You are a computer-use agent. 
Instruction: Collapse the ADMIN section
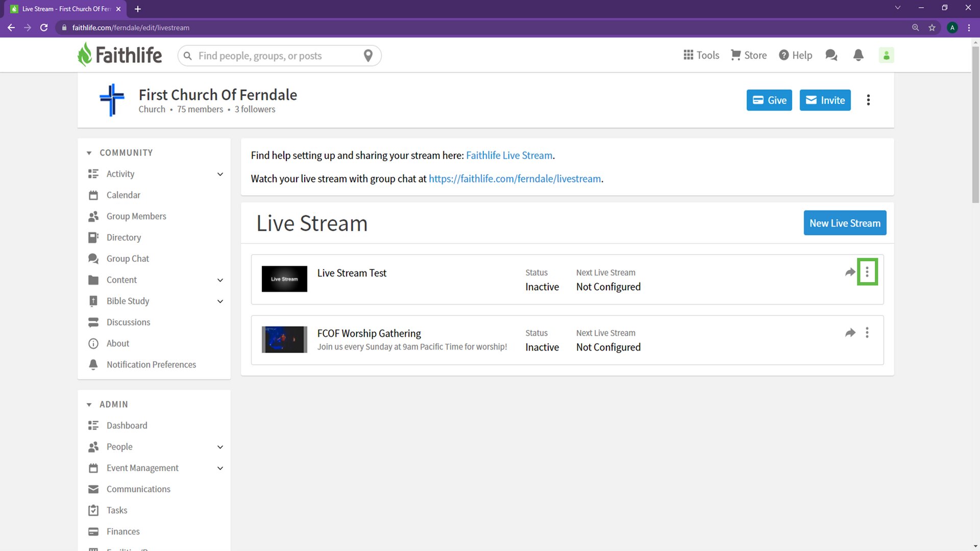coord(89,405)
